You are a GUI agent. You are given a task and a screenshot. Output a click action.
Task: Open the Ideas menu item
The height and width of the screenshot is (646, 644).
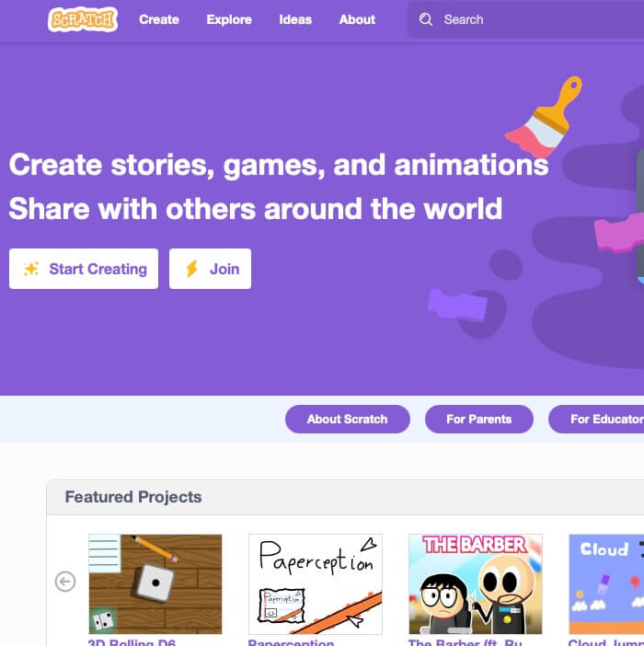pyautogui.click(x=295, y=19)
